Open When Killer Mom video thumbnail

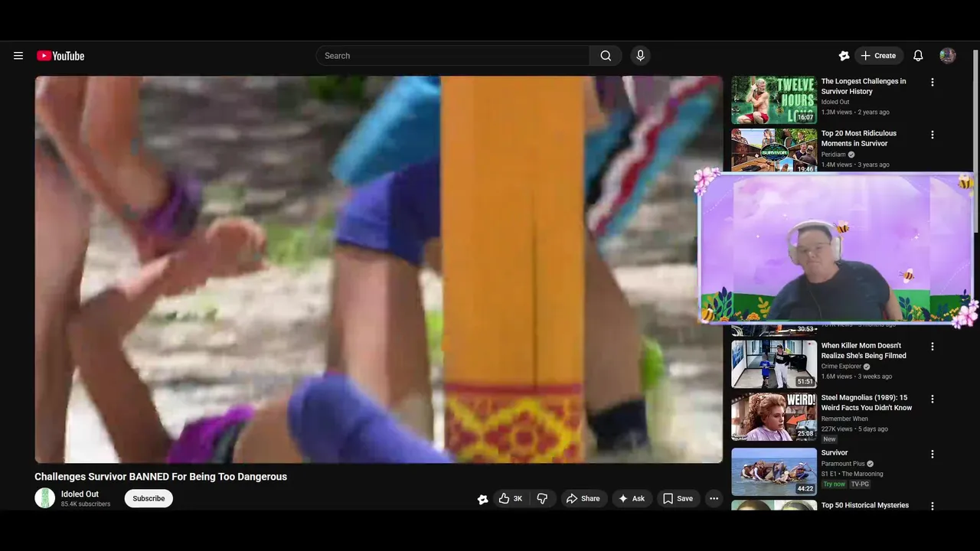coord(774,364)
